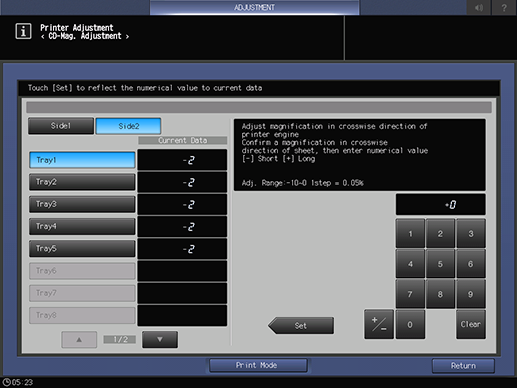
Task: Select Tray5 button
Action: click(x=82, y=248)
